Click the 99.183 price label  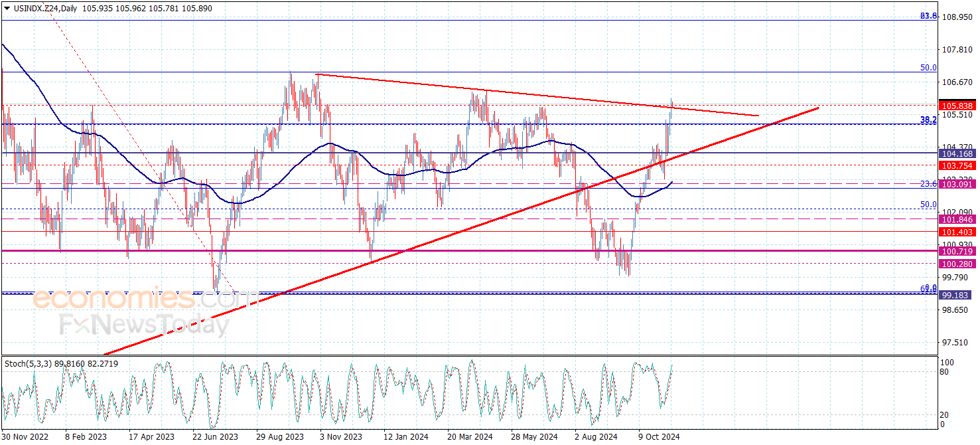(957, 294)
